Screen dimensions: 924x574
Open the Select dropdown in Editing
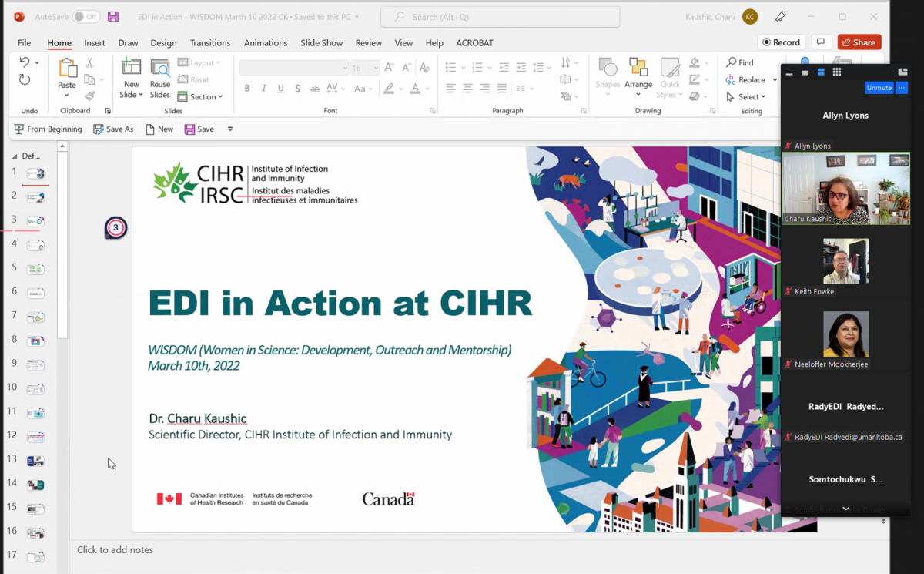(x=747, y=97)
